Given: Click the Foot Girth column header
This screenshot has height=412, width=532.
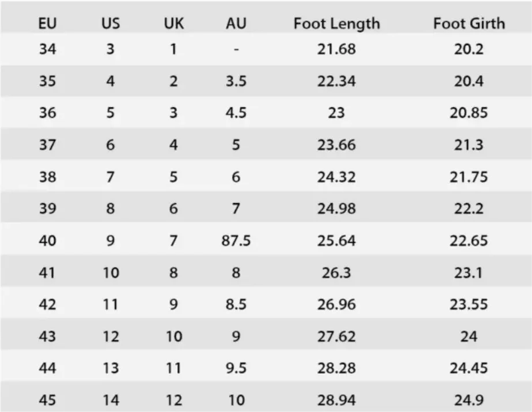Looking at the screenshot, I should (x=469, y=23).
